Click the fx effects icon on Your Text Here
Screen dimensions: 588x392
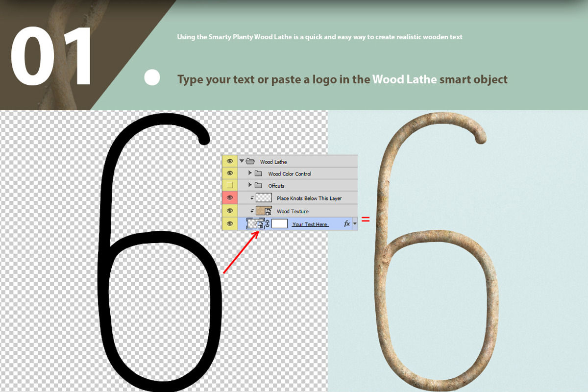point(347,223)
